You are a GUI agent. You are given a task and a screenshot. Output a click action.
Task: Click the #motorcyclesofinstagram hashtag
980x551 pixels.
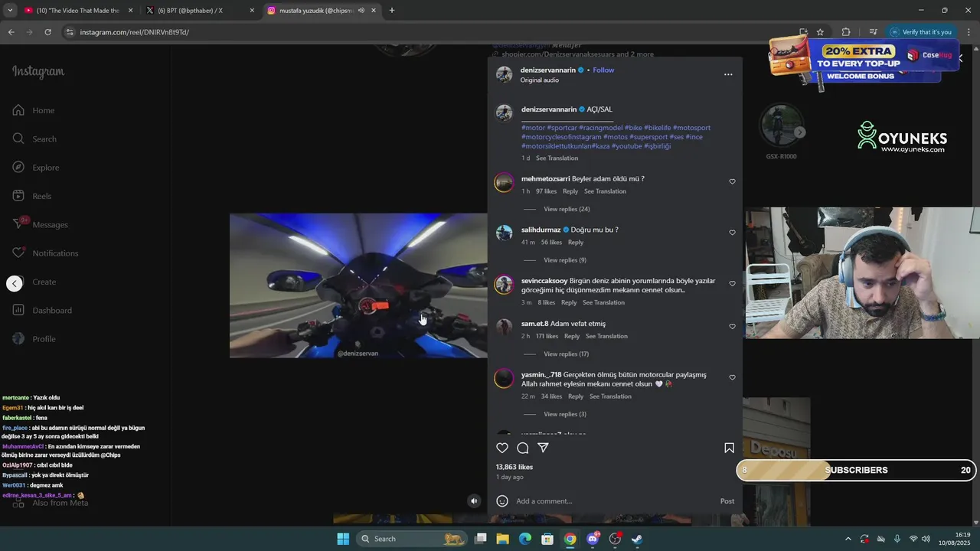[x=561, y=137]
